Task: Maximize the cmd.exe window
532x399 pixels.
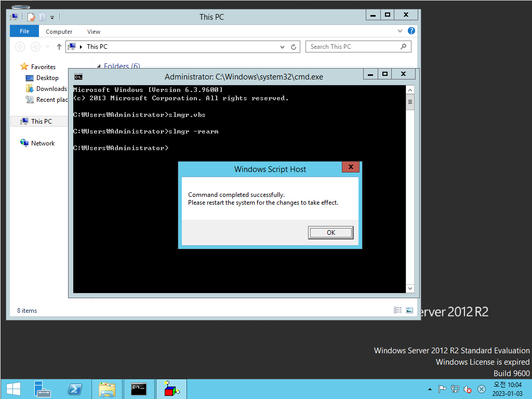Action: 385,74
